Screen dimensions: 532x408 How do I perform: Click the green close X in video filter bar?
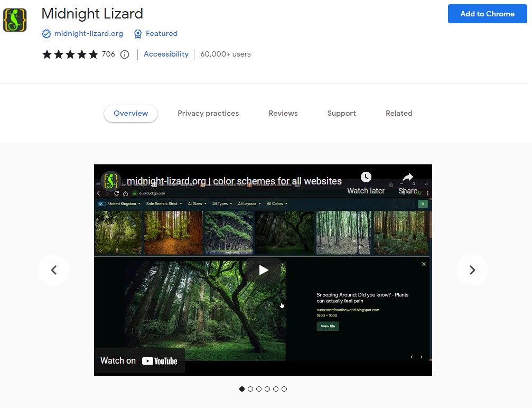point(423,203)
